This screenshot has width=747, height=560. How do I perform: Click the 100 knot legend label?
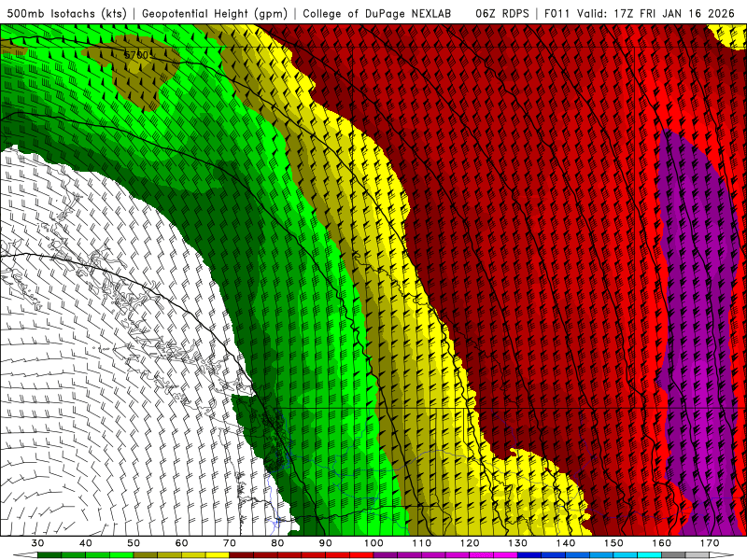[373, 543]
